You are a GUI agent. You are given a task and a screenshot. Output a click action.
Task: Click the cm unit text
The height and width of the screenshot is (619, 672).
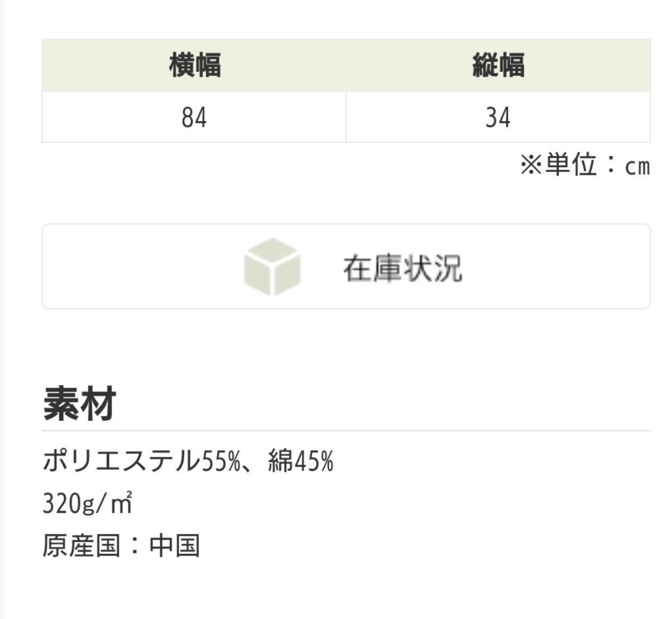[636, 167]
